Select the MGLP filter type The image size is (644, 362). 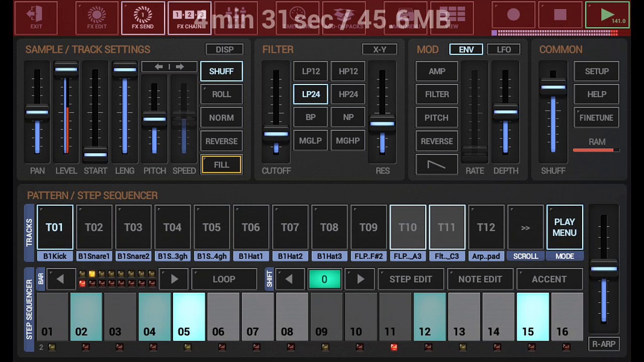(x=310, y=141)
